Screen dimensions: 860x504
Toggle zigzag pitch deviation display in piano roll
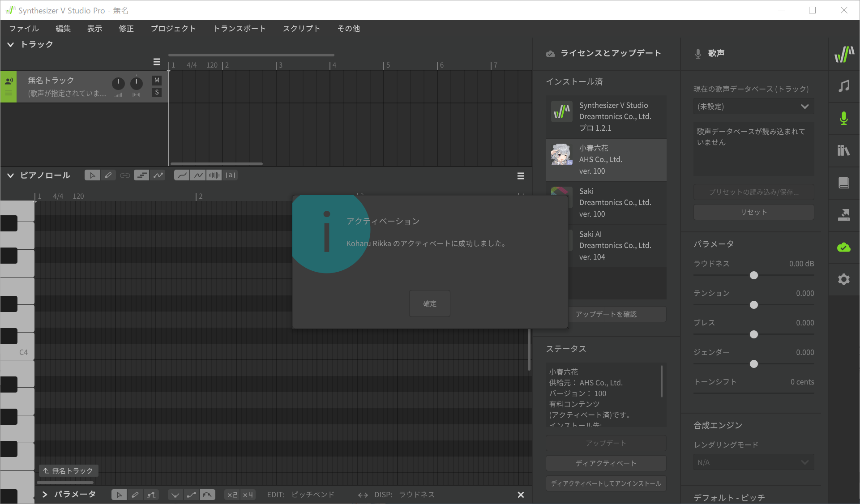(198, 175)
